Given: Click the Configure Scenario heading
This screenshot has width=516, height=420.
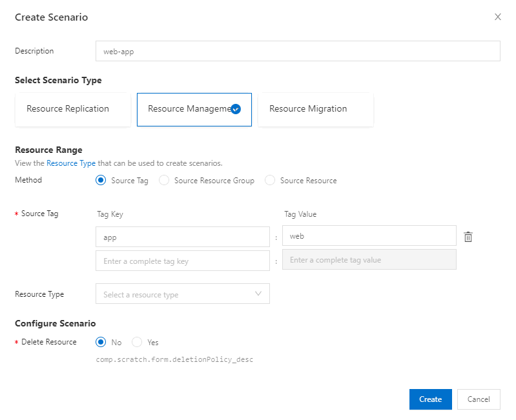Looking at the screenshot, I should [x=56, y=323].
